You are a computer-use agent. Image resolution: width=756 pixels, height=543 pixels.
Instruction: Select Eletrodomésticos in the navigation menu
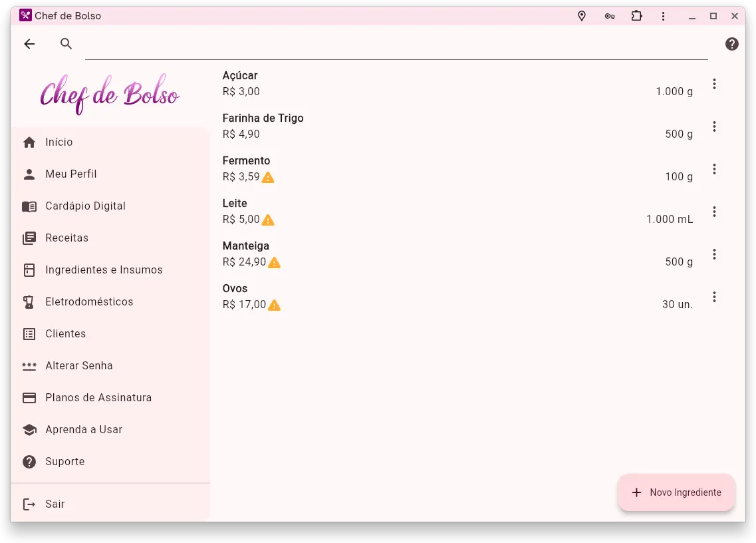pos(89,301)
